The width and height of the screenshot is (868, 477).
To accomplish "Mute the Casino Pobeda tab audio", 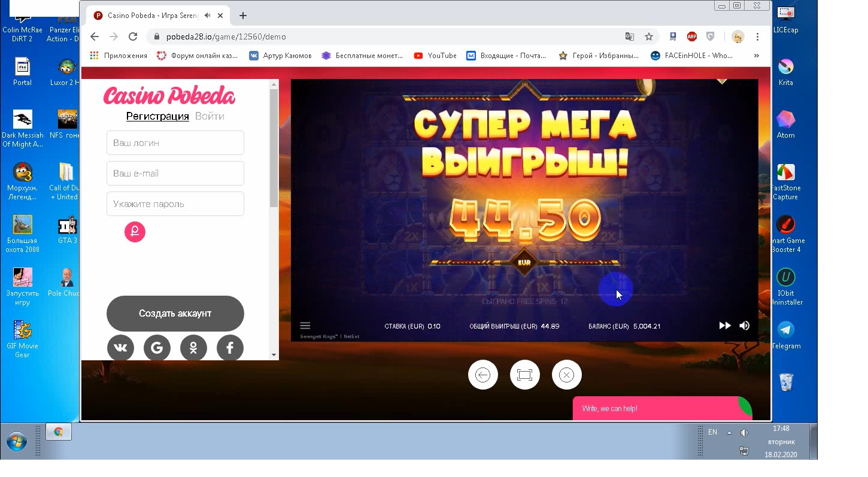I will coord(207,16).
